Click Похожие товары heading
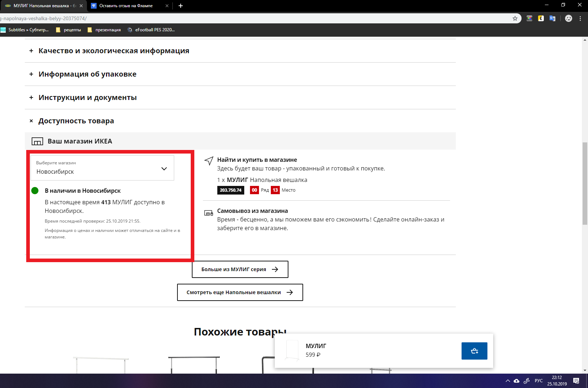Image resolution: width=588 pixels, height=388 pixels. pyautogui.click(x=240, y=332)
